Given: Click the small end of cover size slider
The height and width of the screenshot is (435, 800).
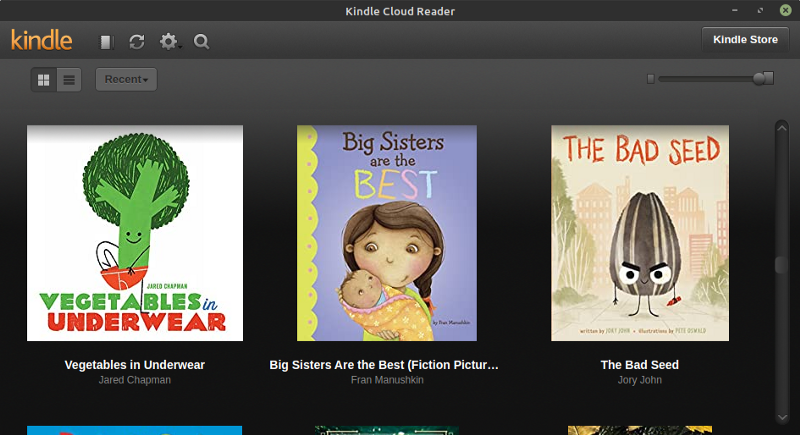Looking at the screenshot, I should pyautogui.click(x=651, y=78).
